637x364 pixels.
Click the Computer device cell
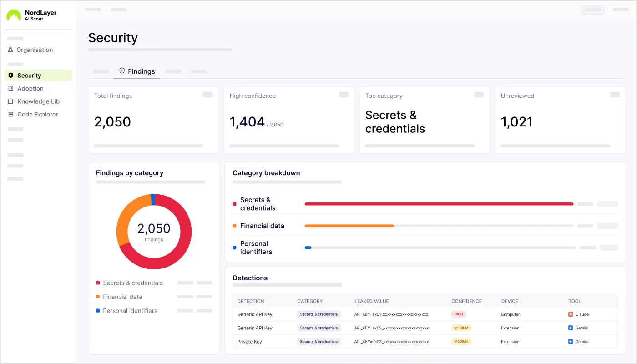click(511, 314)
